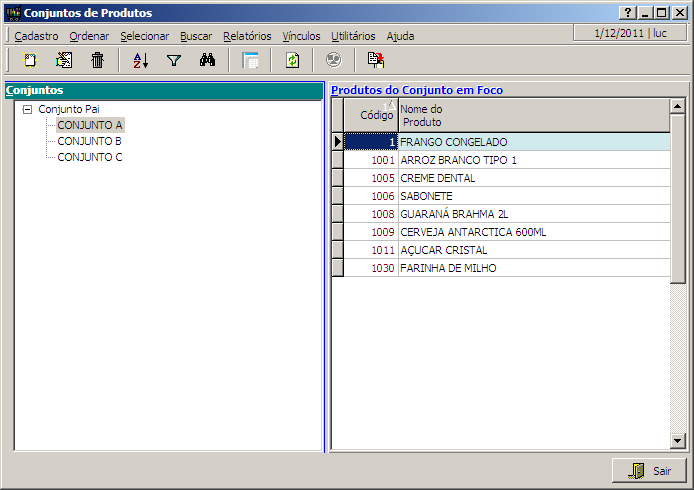Image resolution: width=694 pixels, height=490 pixels.
Task: Click the A-Z sort icon
Action: [140, 60]
